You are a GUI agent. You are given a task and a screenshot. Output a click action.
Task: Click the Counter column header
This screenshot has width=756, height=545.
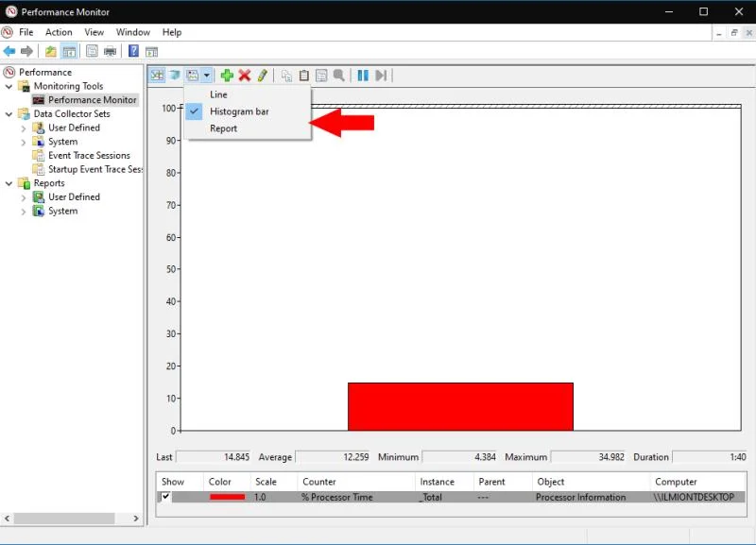coord(356,482)
